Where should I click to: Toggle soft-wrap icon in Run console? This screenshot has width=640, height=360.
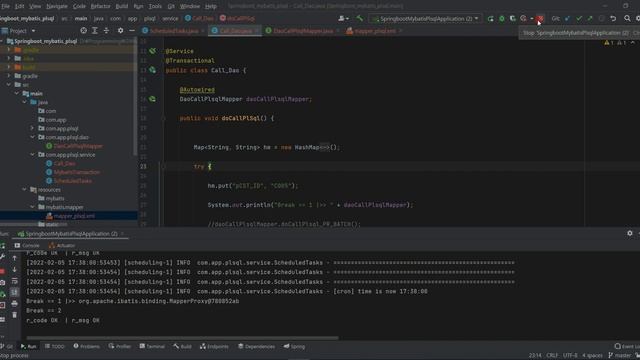(15, 281)
